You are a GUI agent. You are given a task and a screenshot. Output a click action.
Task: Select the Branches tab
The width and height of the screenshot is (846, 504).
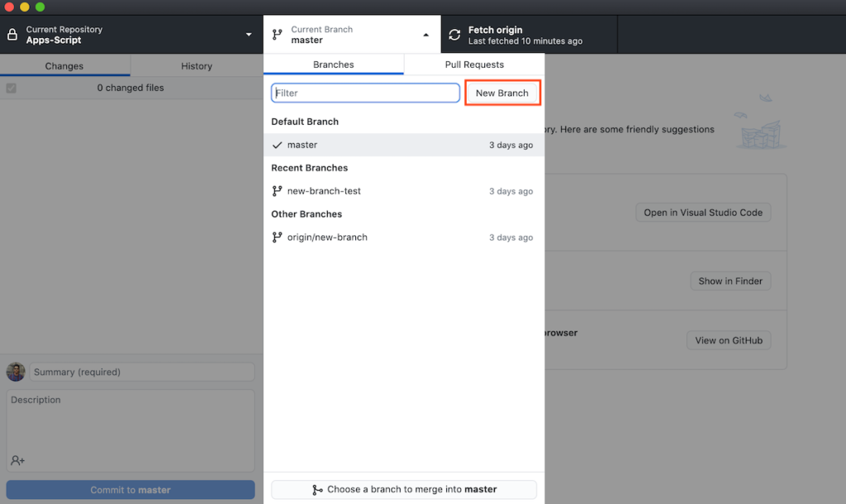[x=334, y=64]
